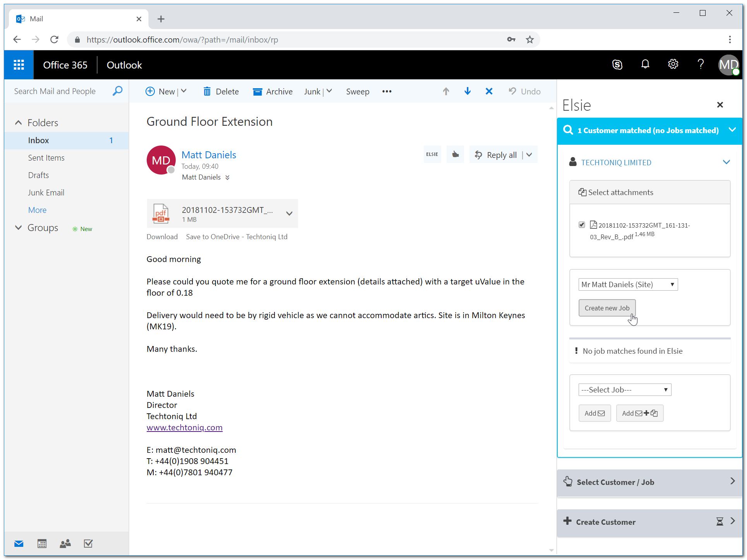The height and width of the screenshot is (560, 747).
Task: Open the Office 365 app launcher grid
Action: point(19,65)
